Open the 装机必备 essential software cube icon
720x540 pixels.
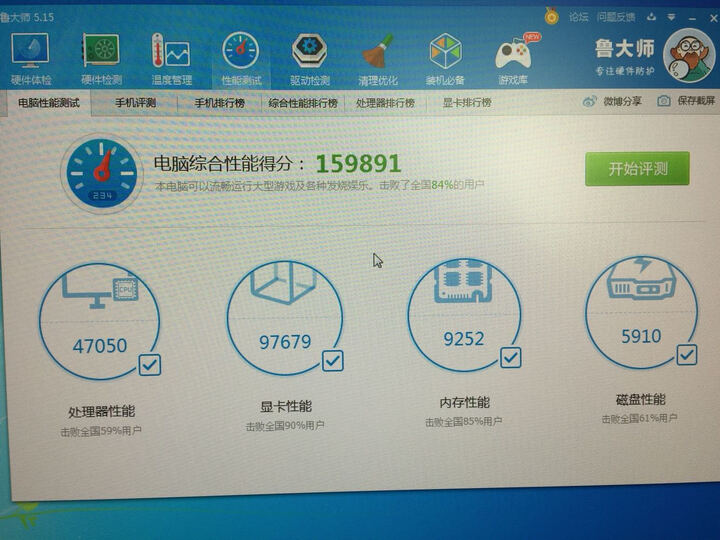445,51
